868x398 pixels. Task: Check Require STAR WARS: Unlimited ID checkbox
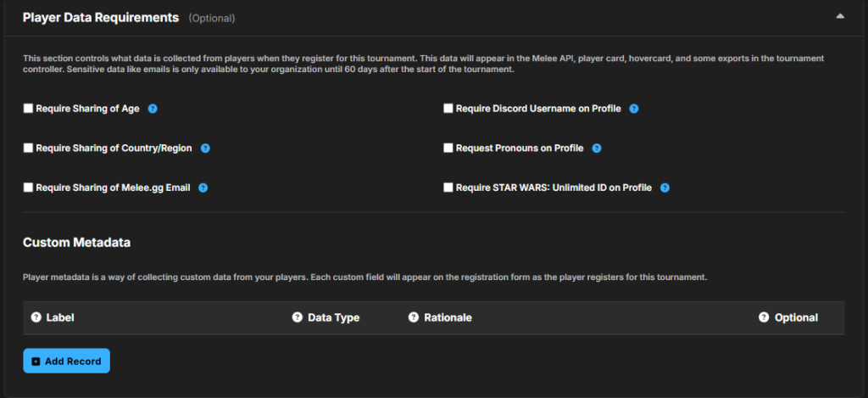448,188
